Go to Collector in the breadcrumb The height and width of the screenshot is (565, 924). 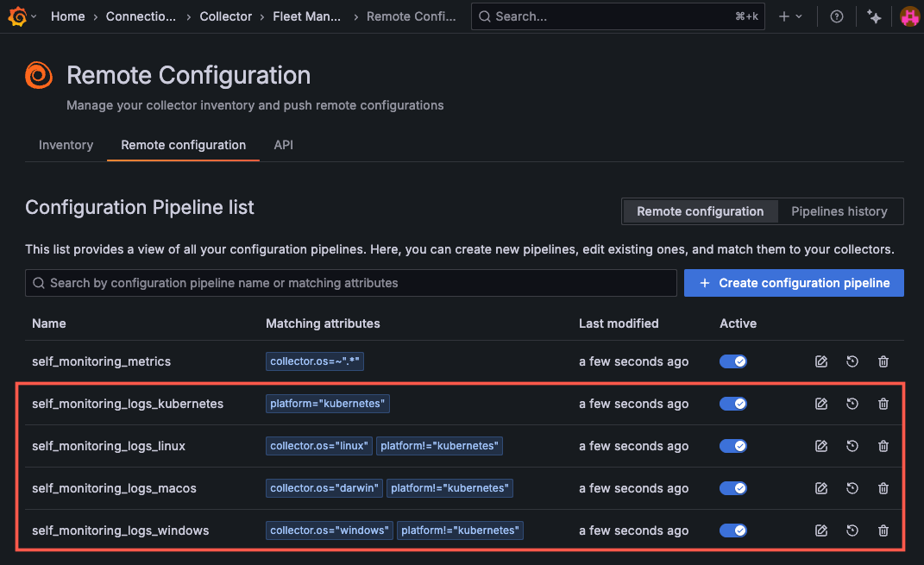tap(226, 16)
